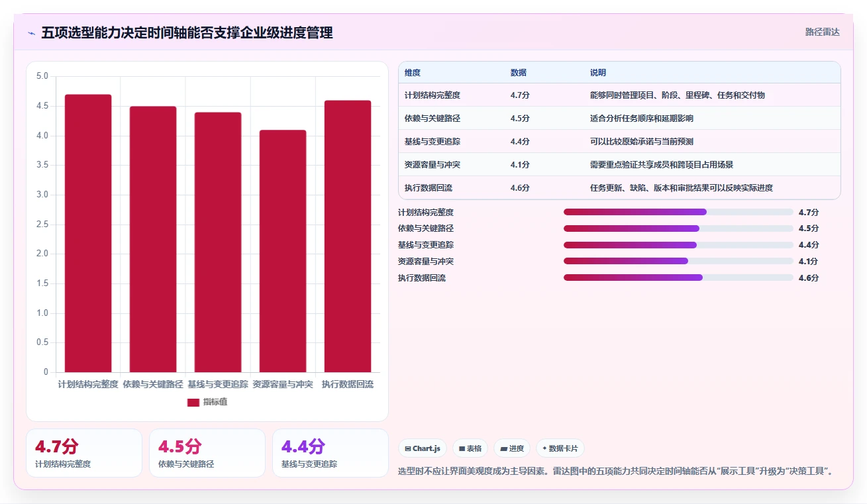Click the 维度 table column header

pos(413,73)
